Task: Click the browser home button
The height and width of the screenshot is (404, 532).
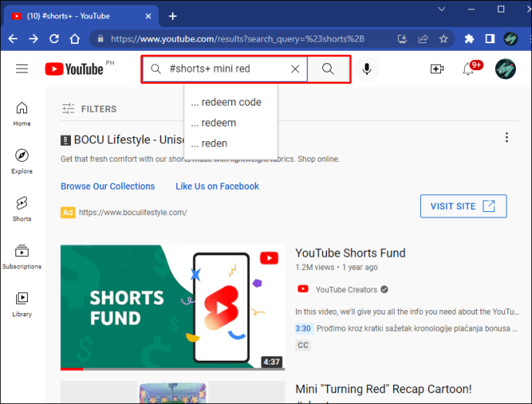Action: point(75,39)
